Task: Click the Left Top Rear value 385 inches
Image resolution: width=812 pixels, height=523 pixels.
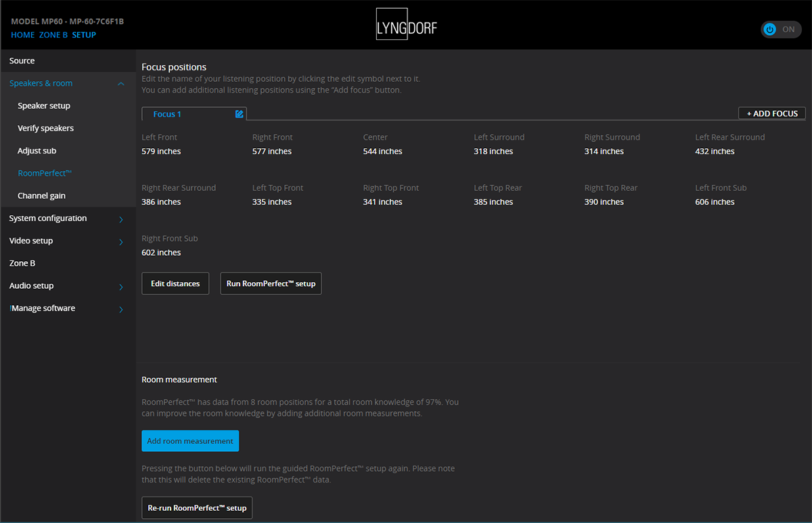Action: pyautogui.click(x=493, y=202)
